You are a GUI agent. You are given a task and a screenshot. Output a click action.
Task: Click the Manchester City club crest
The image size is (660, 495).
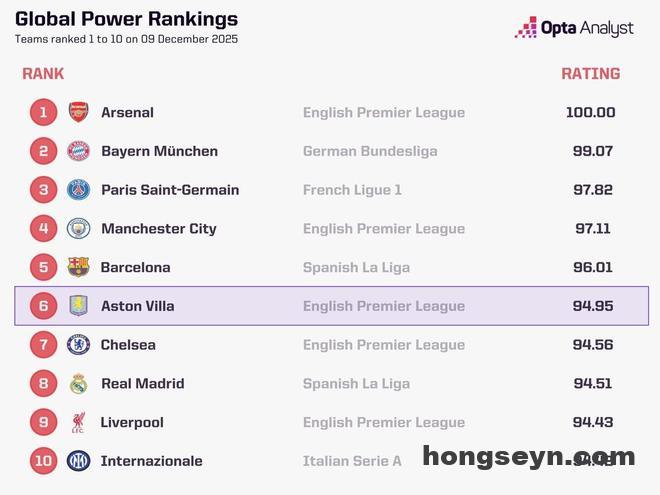click(78, 228)
